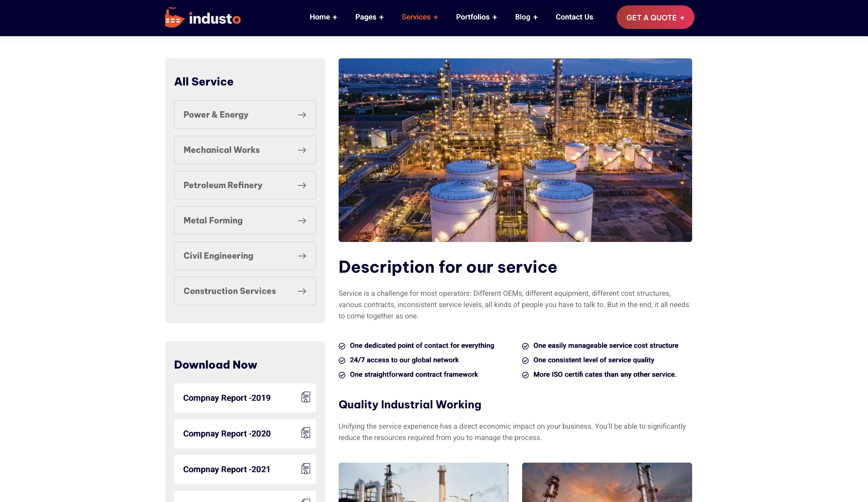The image size is (868, 502).
Task: Expand the Portfolios menu dropdown
Action: pyautogui.click(x=476, y=17)
